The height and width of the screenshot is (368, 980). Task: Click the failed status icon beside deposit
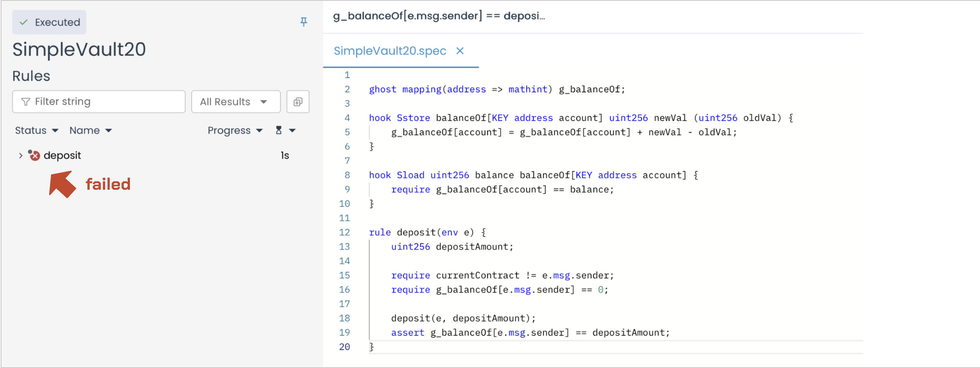point(34,155)
